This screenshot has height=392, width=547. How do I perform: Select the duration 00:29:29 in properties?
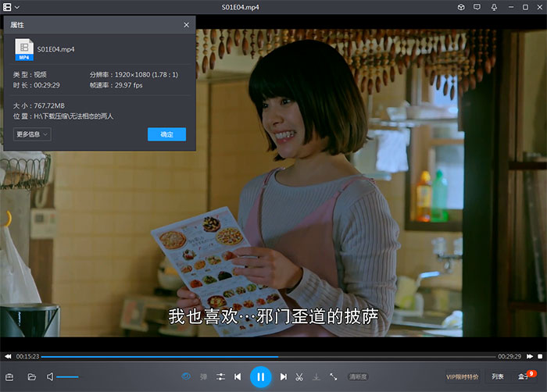click(x=47, y=85)
